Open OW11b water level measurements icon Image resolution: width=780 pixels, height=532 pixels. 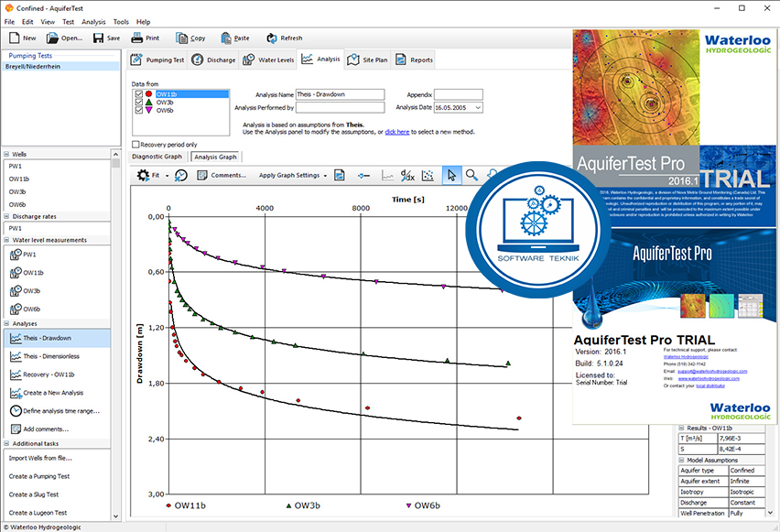click(16, 272)
